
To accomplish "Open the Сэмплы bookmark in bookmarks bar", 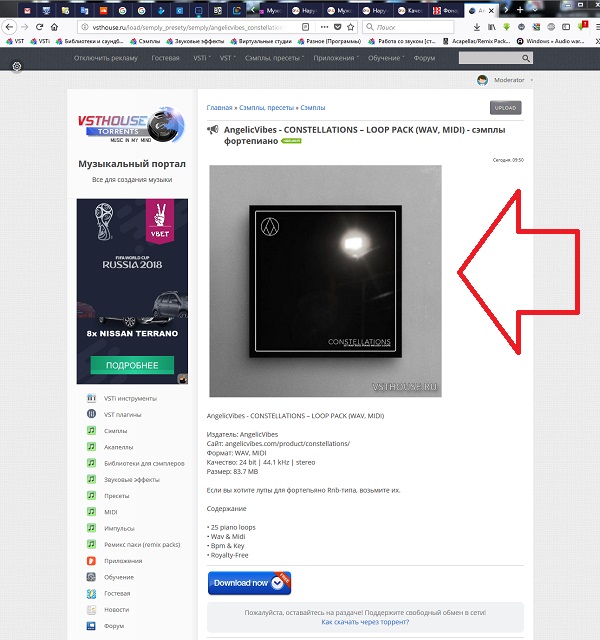I will tap(145, 41).
